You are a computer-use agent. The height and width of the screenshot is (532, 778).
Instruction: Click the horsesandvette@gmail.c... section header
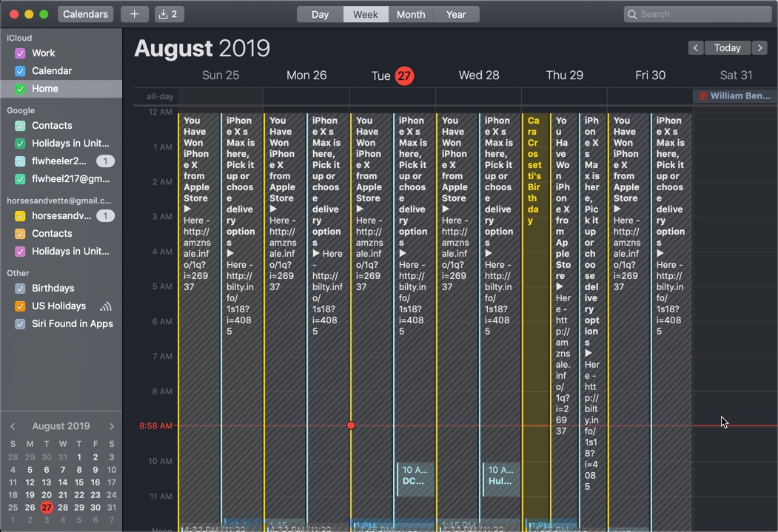pos(59,201)
